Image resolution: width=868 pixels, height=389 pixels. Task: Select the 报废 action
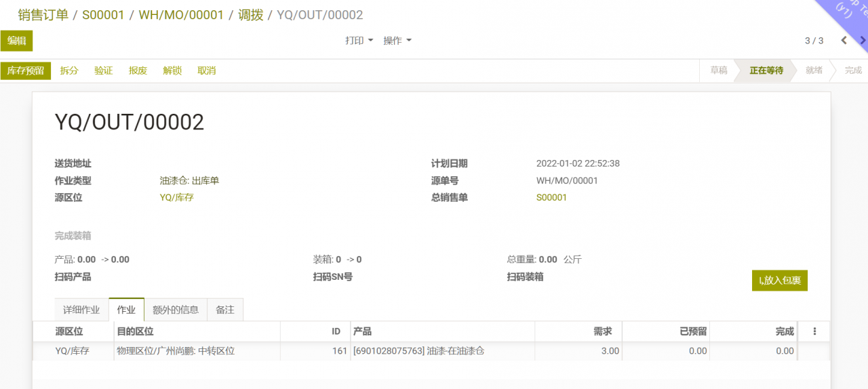(x=138, y=70)
